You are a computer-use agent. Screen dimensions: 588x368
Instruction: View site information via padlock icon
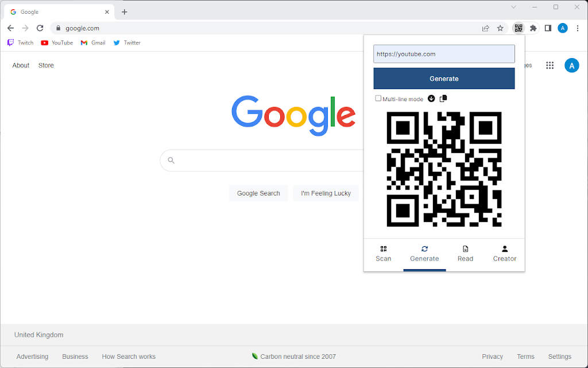(x=58, y=28)
